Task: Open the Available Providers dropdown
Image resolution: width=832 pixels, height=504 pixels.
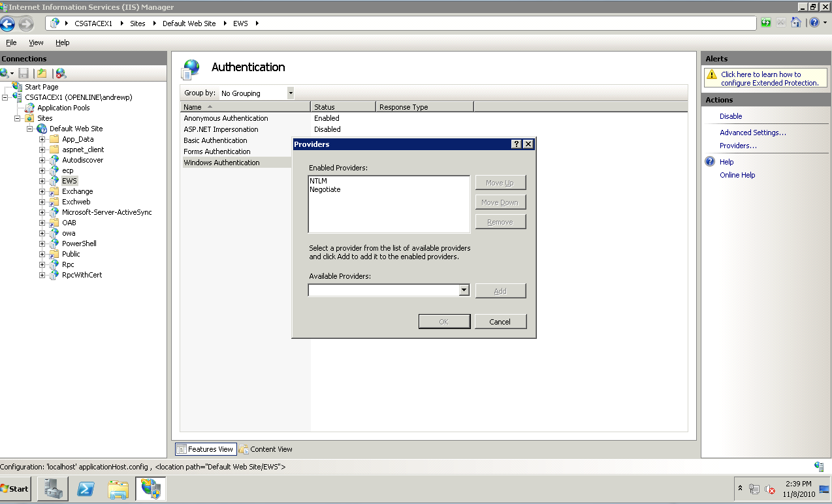Action: click(x=464, y=291)
